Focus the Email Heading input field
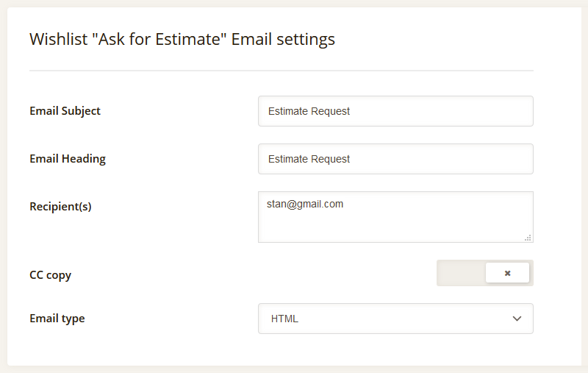Screen dimensions: 588x373 (395, 159)
